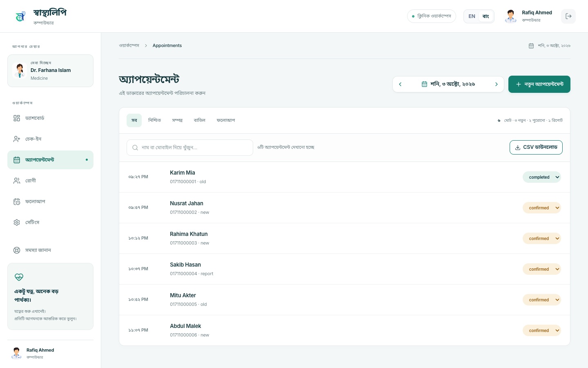Open the Dashboard grid icon in the sidebar
The image size is (588, 368).
17,118
